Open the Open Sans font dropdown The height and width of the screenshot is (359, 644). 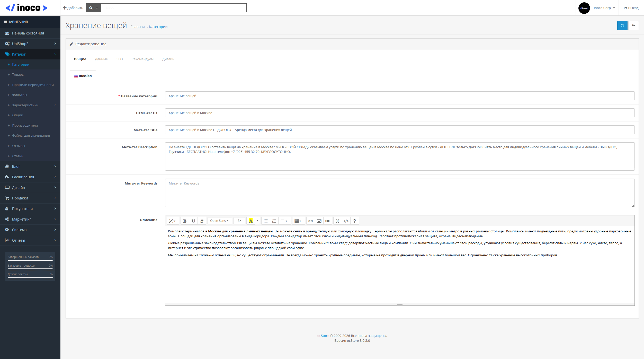[x=219, y=221]
